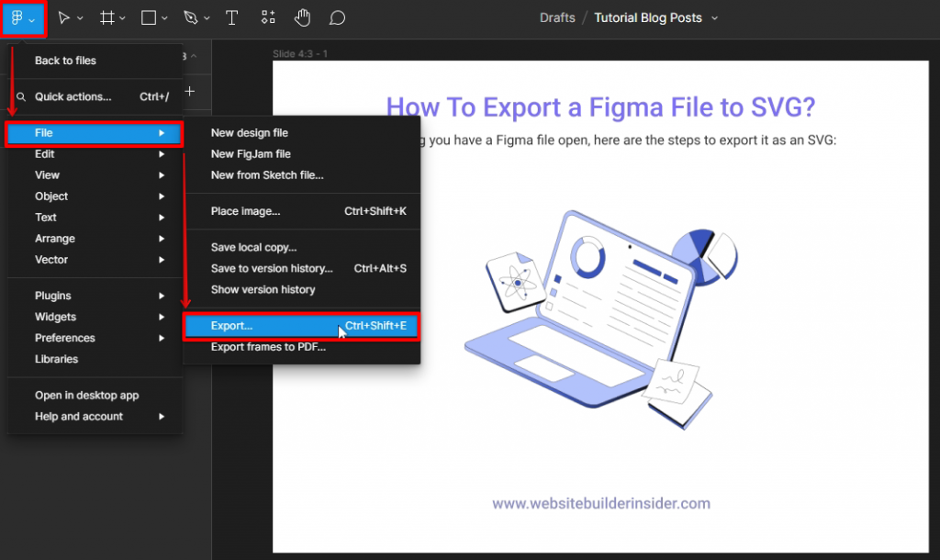The image size is (940, 560).
Task: Select the Hand tool
Action: click(x=302, y=17)
